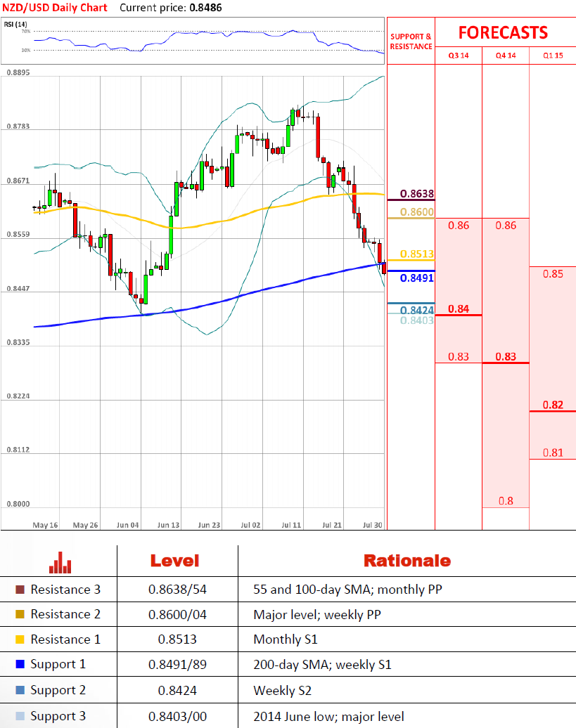Click the Q1 15 median forecast 0.82
The width and height of the screenshot is (576, 728).
click(553, 405)
